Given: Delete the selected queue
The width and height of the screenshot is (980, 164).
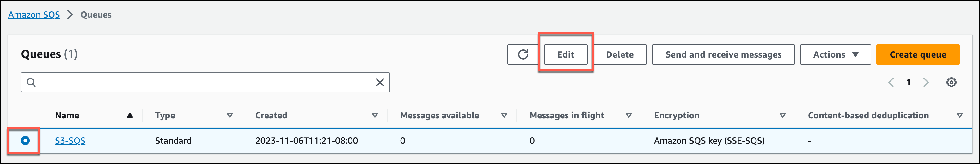Looking at the screenshot, I should [619, 54].
